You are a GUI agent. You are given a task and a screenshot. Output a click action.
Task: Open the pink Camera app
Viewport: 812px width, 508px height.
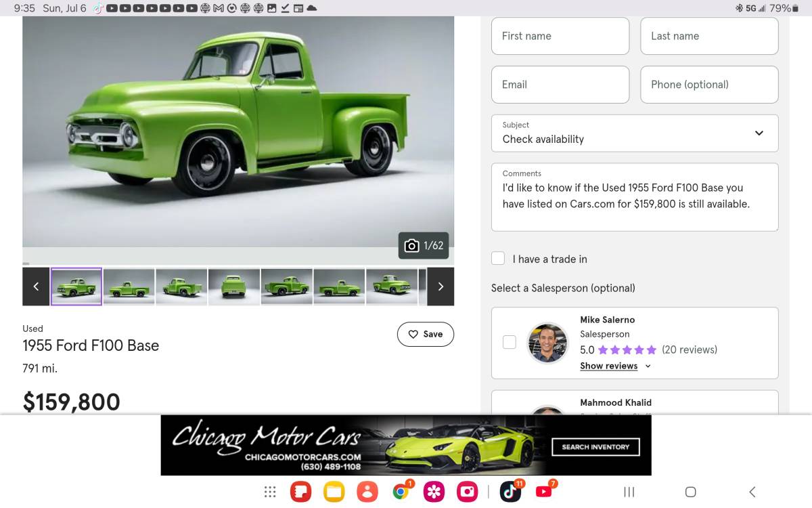point(467,492)
